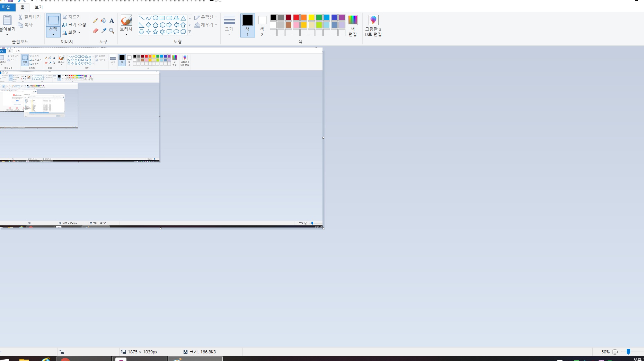Choose the Isosceles triangle shape
Viewport: 644px width, 361px height.
pos(183,18)
